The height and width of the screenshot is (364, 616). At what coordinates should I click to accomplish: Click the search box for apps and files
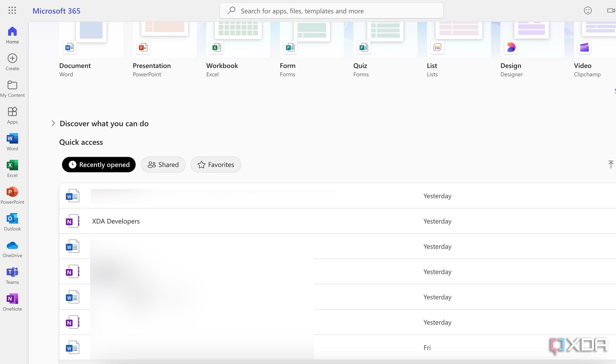coord(331,11)
